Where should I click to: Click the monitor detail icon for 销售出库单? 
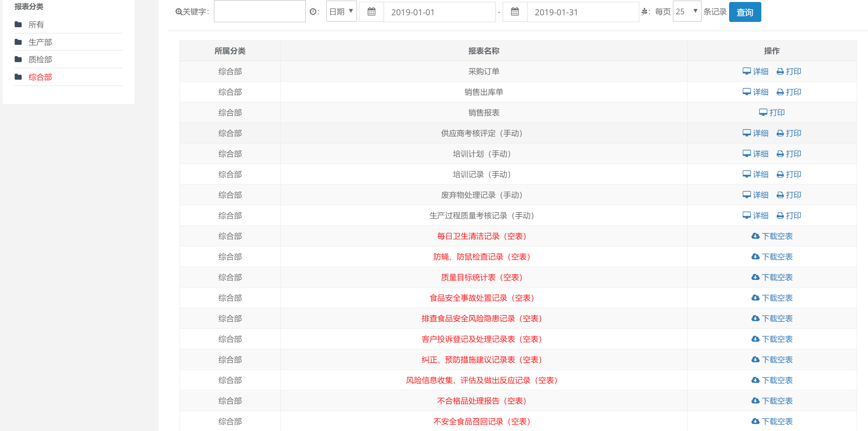point(746,92)
